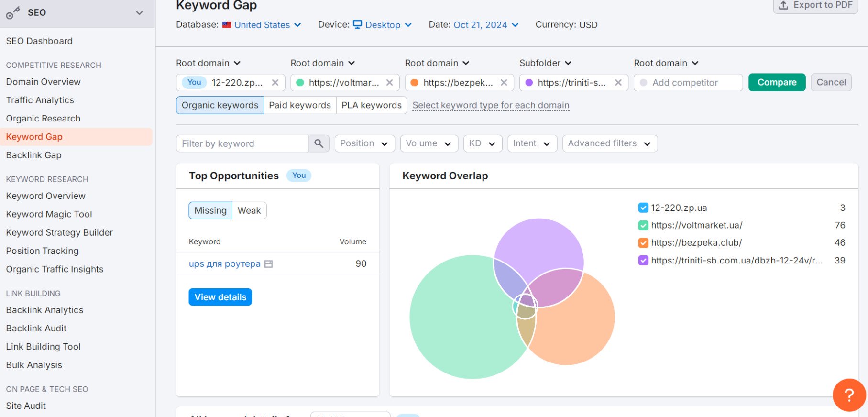Open the KD filter dropdown
The height and width of the screenshot is (417, 868).
[x=483, y=143]
